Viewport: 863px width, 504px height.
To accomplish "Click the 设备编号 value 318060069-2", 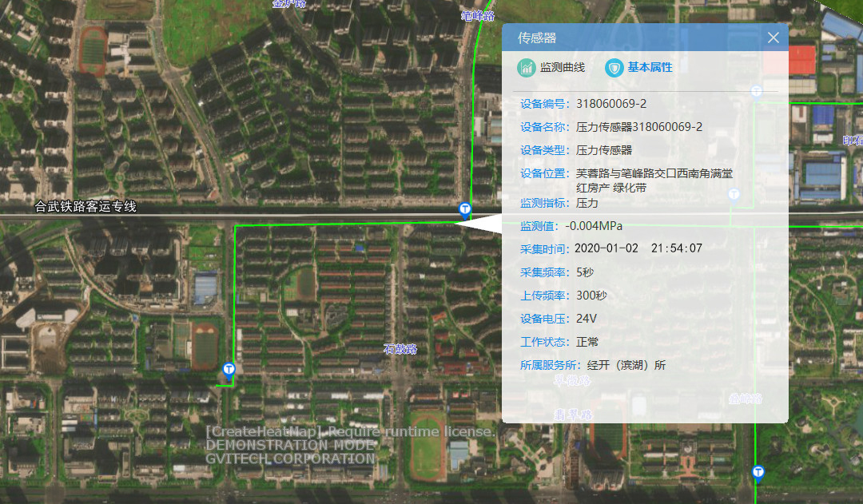I will click(611, 104).
